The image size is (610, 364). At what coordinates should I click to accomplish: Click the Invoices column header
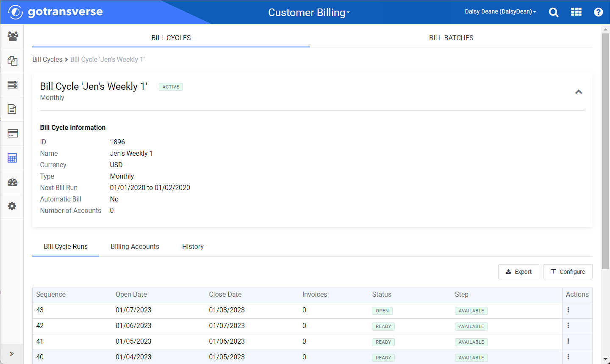pos(315,295)
